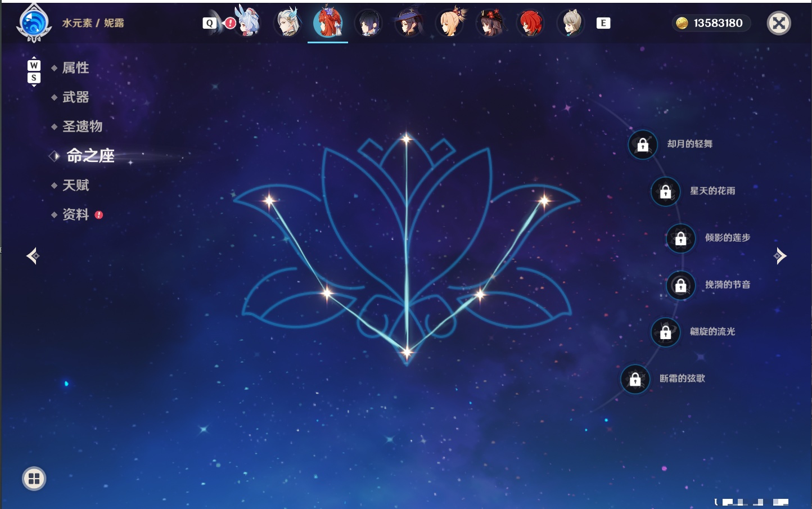Select the blonde ponytail character avatar

450,22
